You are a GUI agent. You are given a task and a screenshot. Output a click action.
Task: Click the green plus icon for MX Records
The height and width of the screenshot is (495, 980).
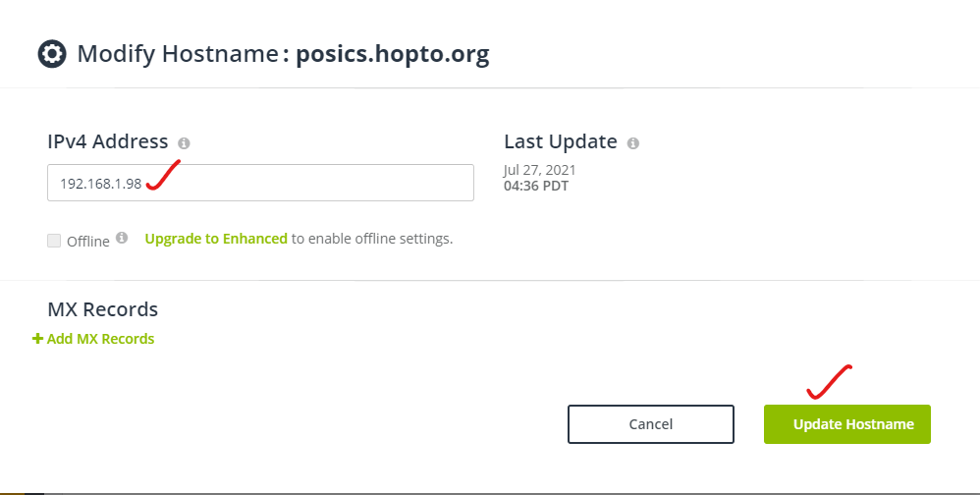point(37,339)
